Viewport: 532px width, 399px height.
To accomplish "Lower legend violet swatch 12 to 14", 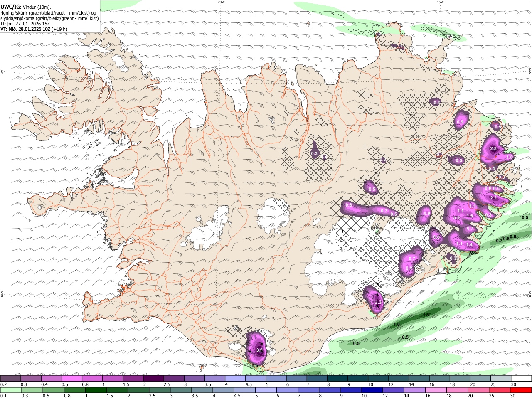I will [x=393, y=390].
